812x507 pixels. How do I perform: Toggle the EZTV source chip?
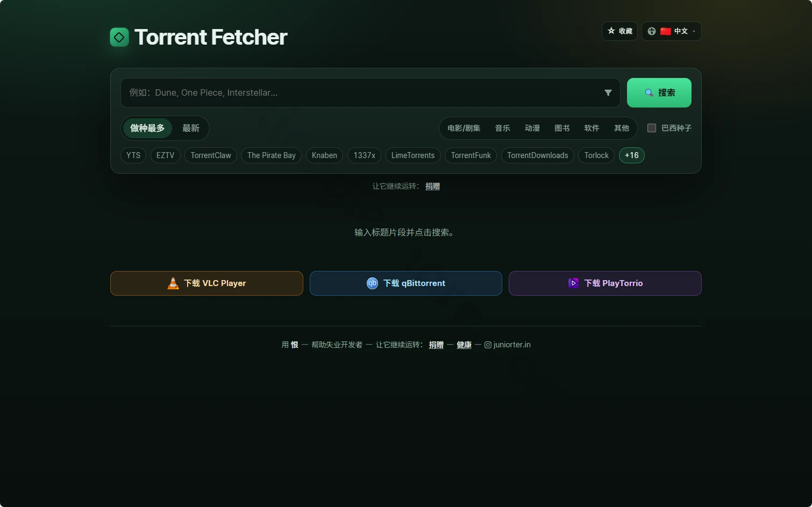pyautogui.click(x=165, y=155)
